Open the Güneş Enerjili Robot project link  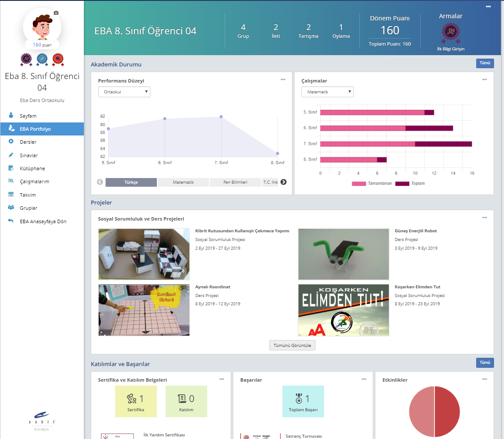click(416, 231)
